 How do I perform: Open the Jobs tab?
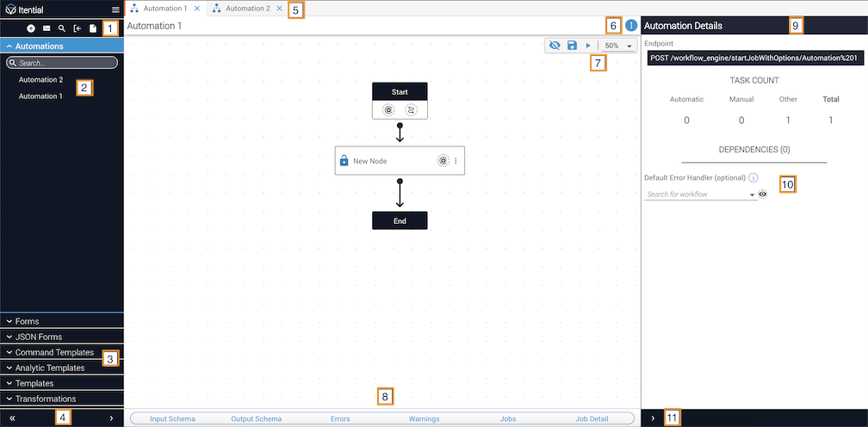pyautogui.click(x=508, y=418)
